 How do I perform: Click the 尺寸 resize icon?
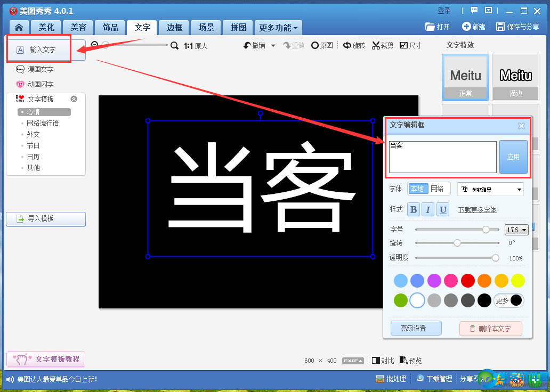pos(403,45)
